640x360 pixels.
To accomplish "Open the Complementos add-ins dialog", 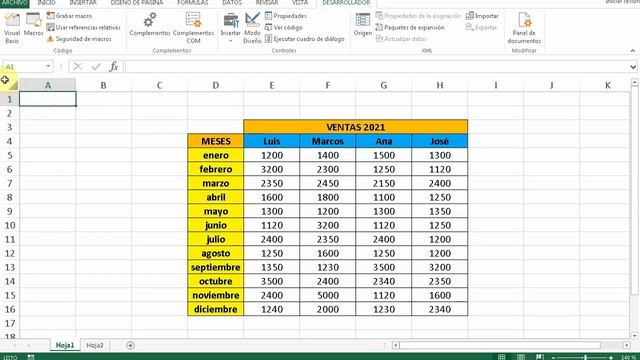I will pos(150,24).
